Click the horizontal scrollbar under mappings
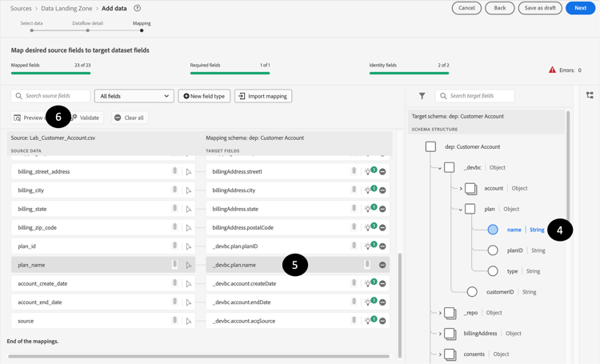 tap(198, 356)
